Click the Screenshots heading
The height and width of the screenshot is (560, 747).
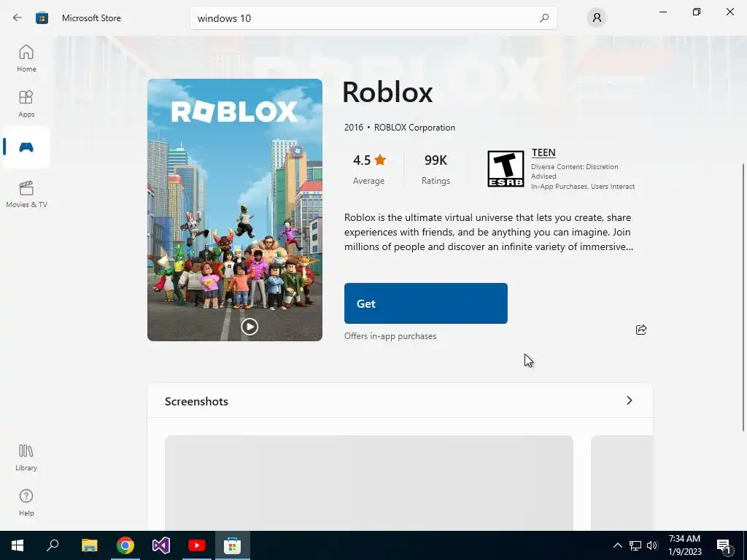(196, 402)
